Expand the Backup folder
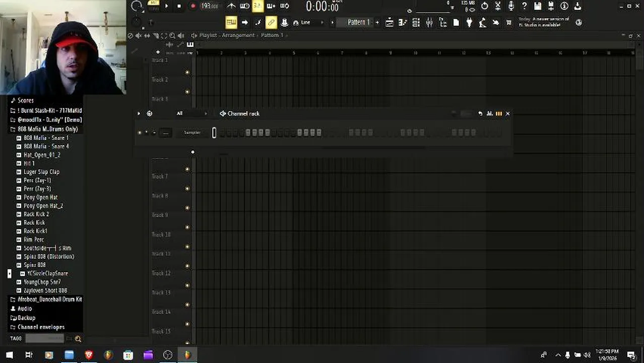644x363 pixels. (23, 318)
